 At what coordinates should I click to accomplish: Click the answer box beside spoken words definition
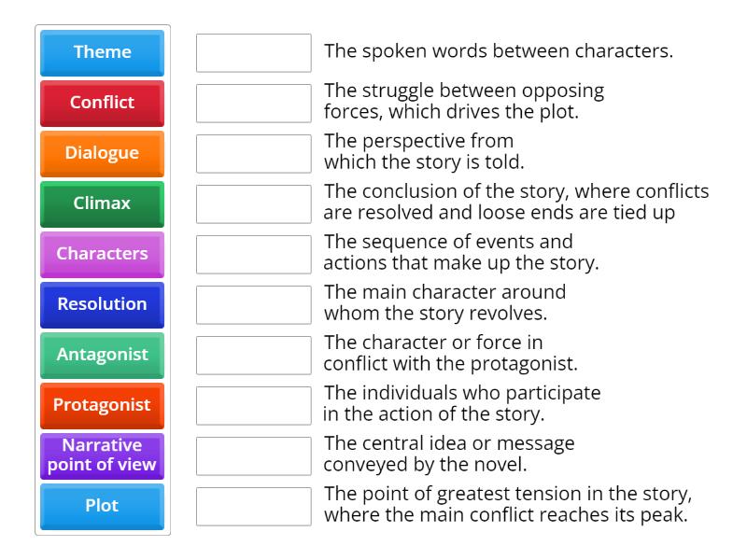254,54
